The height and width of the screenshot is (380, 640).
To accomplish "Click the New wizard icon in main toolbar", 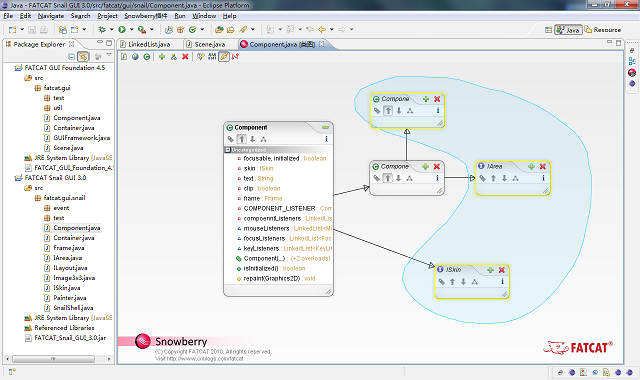I will point(13,29).
